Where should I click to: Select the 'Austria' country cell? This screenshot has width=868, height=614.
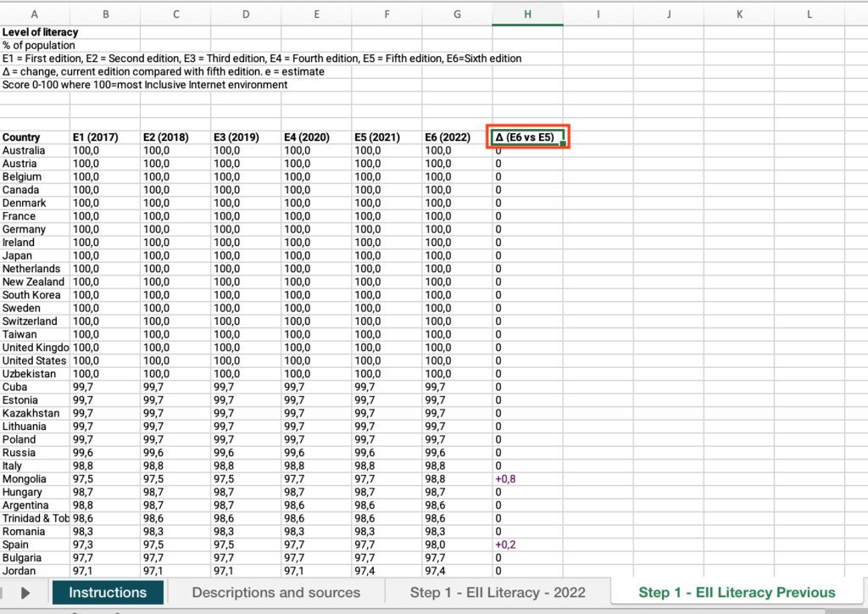coord(35,164)
